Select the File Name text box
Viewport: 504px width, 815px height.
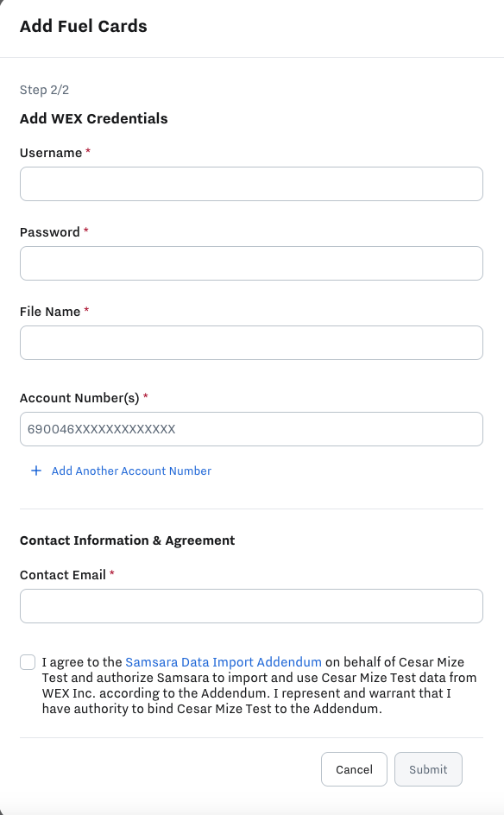tap(251, 343)
